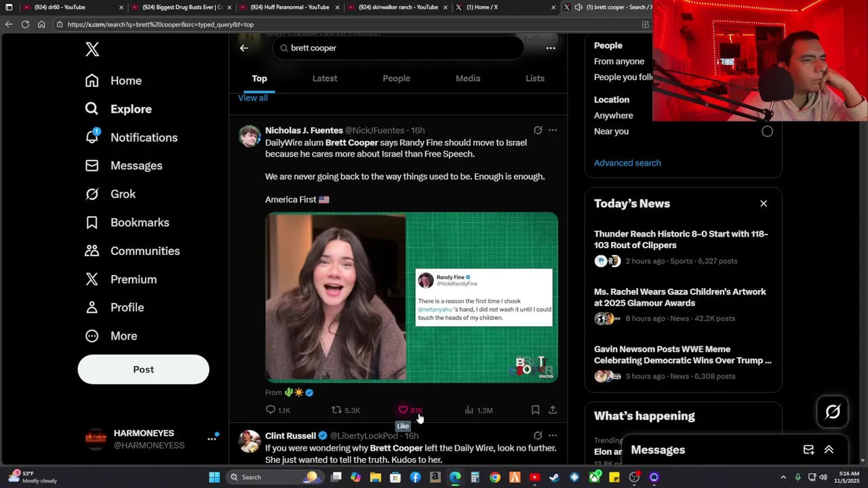Open Steam from the taskbar
This screenshot has width=868, height=488.
(x=554, y=477)
